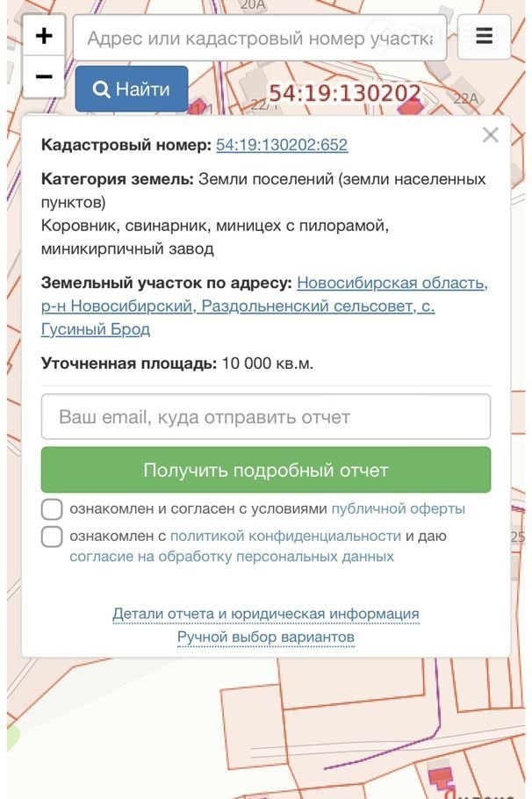Image resolution: width=532 pixels, height=799 pixels.
Task: Check the public offer agreement box
Action: 53,509
